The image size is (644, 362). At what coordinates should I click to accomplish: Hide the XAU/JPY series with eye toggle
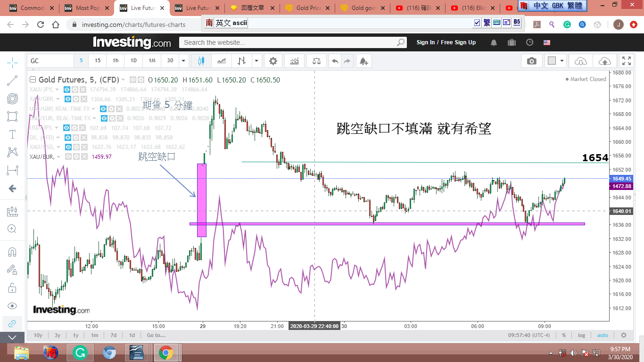(67, 90)
